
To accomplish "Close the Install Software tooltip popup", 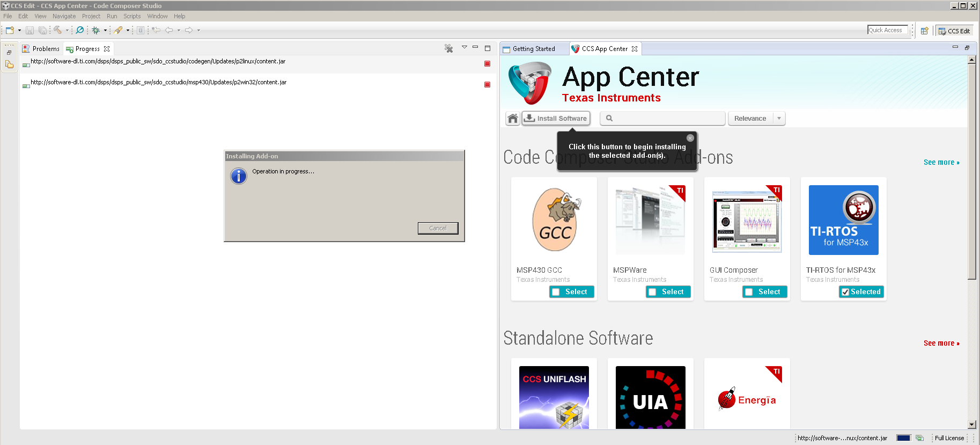I will [x=690, y=138].
